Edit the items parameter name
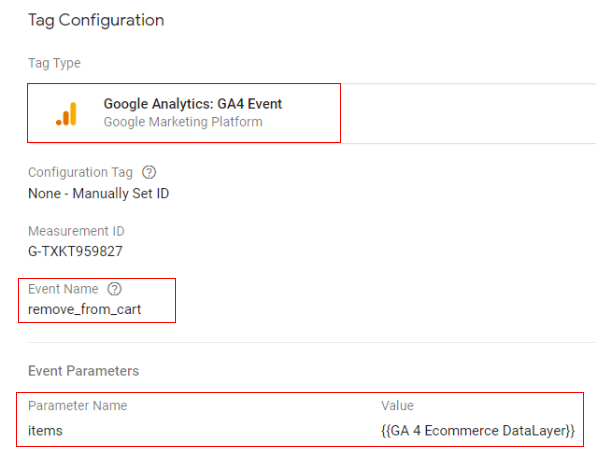The height and width of the screenshot is (455, 596). 45,431
